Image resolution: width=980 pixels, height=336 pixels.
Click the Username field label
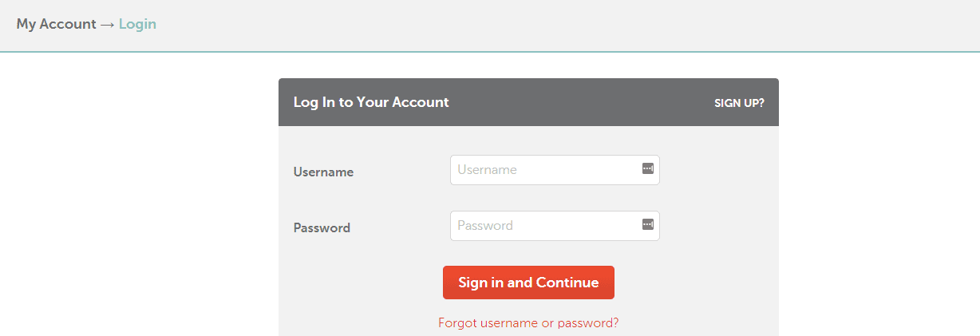(x=323, y=172)
